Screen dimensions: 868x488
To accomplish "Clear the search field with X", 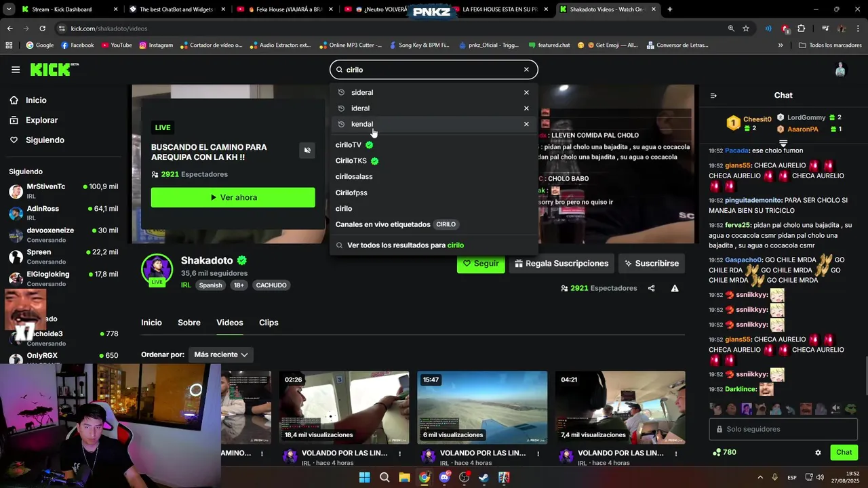I will (526, 69).
